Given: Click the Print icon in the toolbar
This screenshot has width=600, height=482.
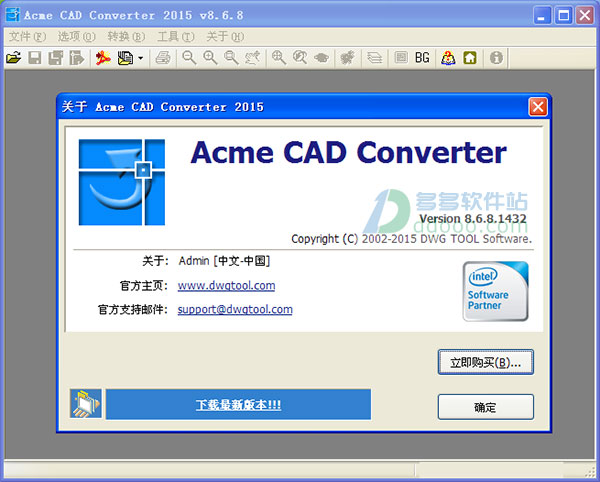Looking at the screenshot, I should click(163, 58).
